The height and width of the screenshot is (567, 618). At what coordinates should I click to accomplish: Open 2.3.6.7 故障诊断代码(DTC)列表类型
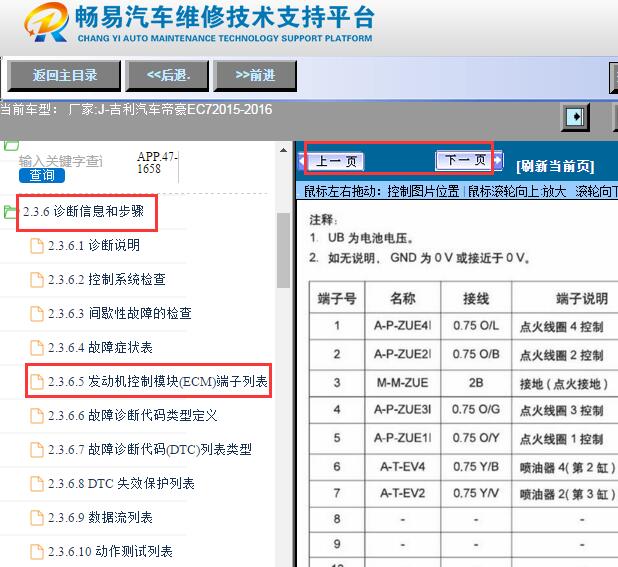pyautogui.click(x=150, y=449)
